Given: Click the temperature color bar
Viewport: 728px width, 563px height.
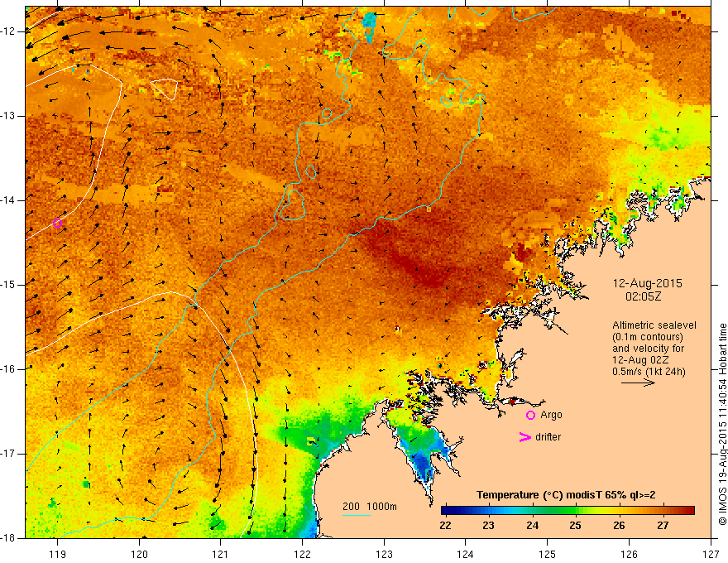Looking at the screenshot, I should coord(568,511).
